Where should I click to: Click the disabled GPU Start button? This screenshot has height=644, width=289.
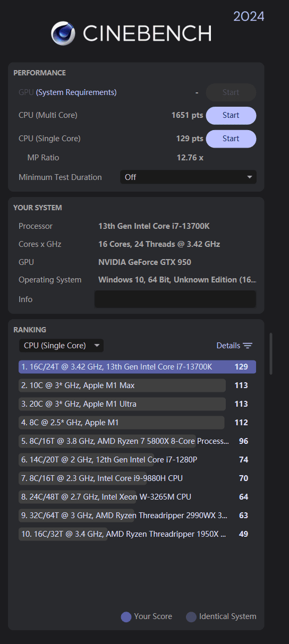[231, 92]
